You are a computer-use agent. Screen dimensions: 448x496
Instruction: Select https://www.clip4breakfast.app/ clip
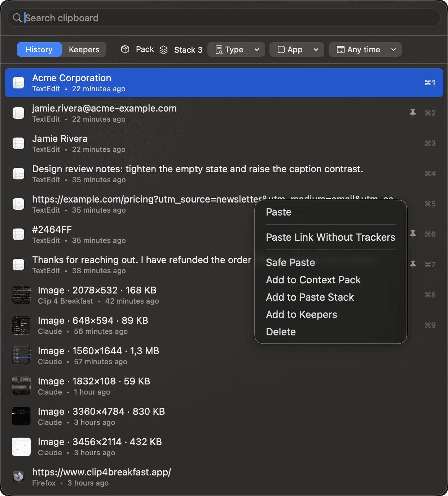[224, 477]
